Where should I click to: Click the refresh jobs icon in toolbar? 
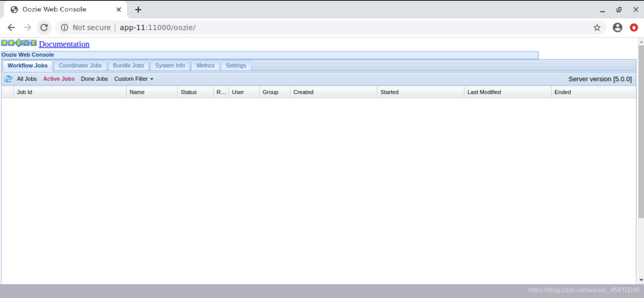point(8,79)
